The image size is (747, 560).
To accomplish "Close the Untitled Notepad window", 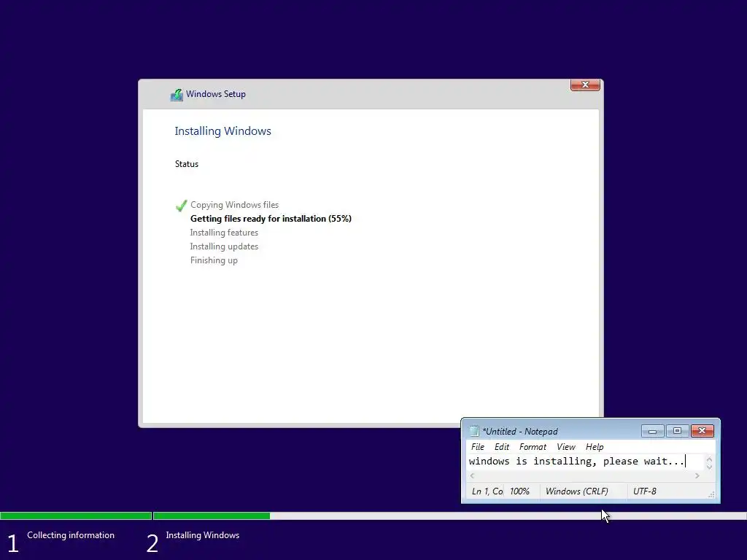I will 703,431.
